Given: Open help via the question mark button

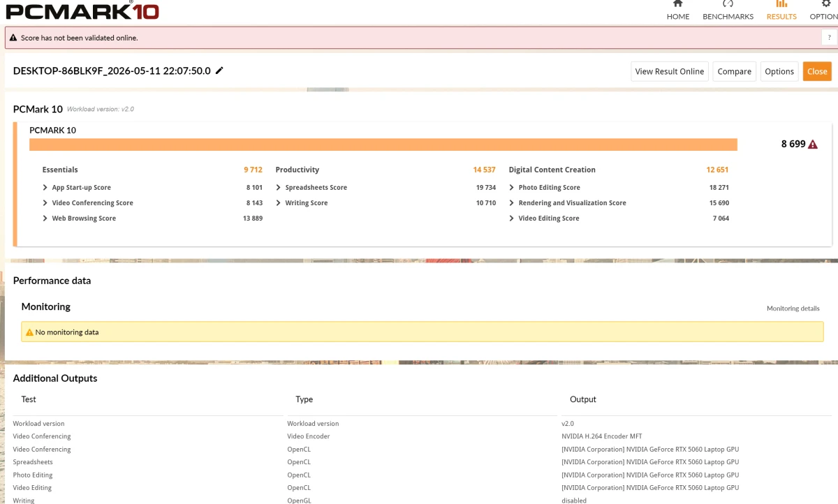Looking at the screenshot, I should pos(828,38).
